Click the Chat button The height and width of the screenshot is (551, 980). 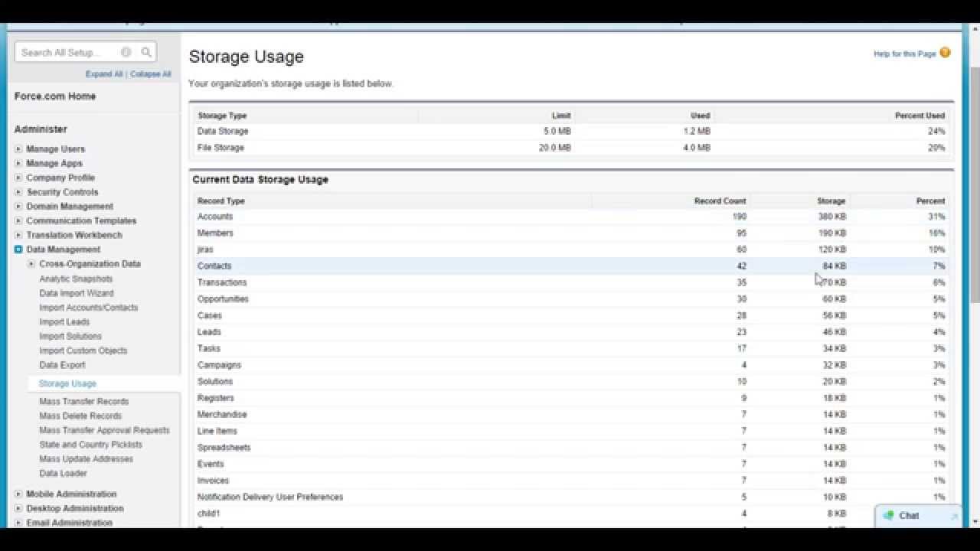click(x=918, y=516)
